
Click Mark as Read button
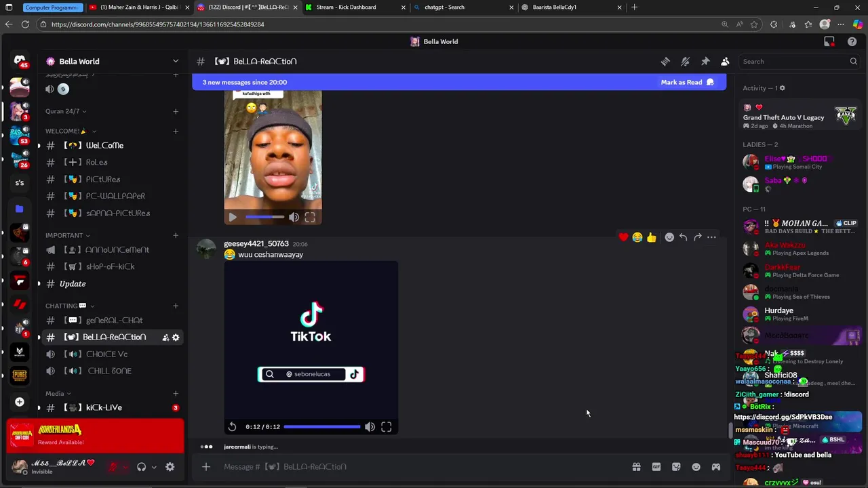687,83
